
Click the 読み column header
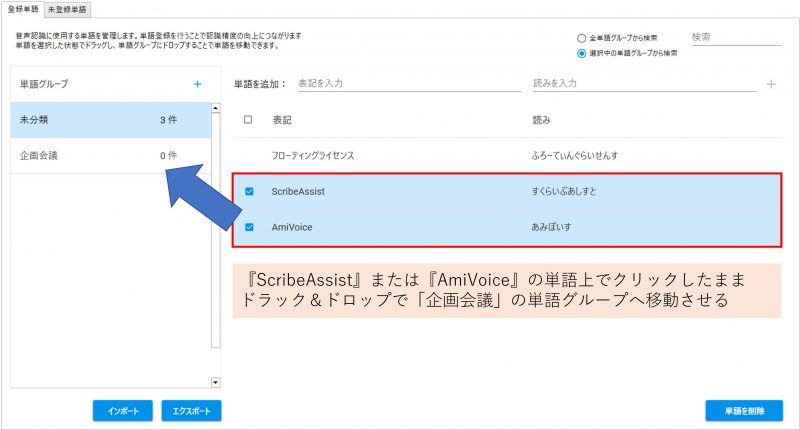point(541,120)
